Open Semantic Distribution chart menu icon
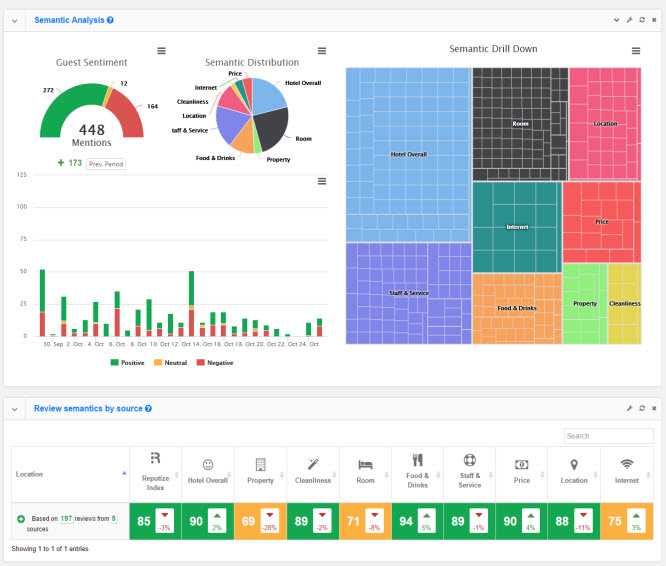This screenshot has height=566, width=666. pos(322,51)
